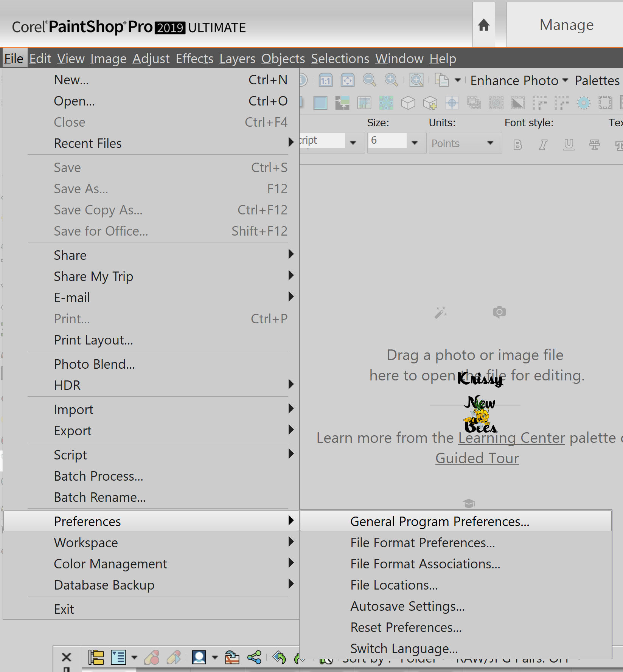Click the plain 3D cube icon
623x672 pixels.
tap(408, 103)
